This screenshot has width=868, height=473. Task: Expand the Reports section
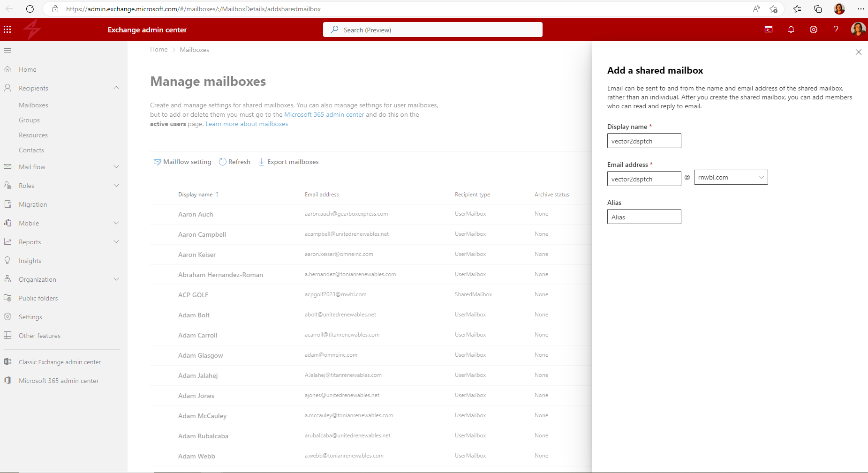coord(116,241)
